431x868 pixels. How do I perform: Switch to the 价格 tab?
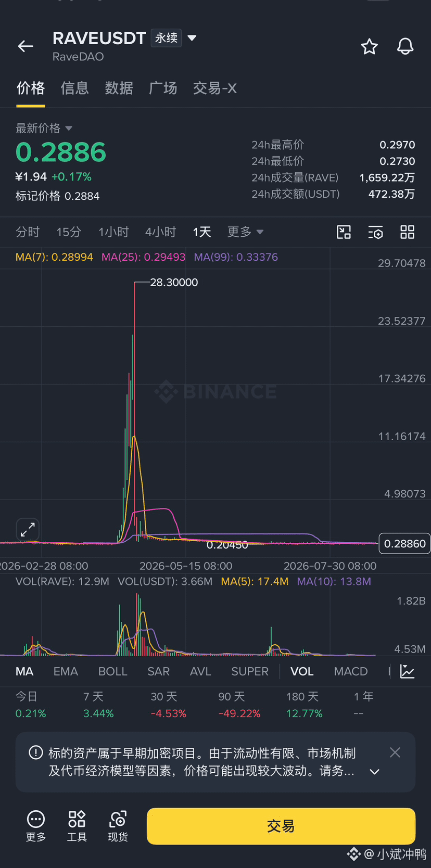pos(31,88)
